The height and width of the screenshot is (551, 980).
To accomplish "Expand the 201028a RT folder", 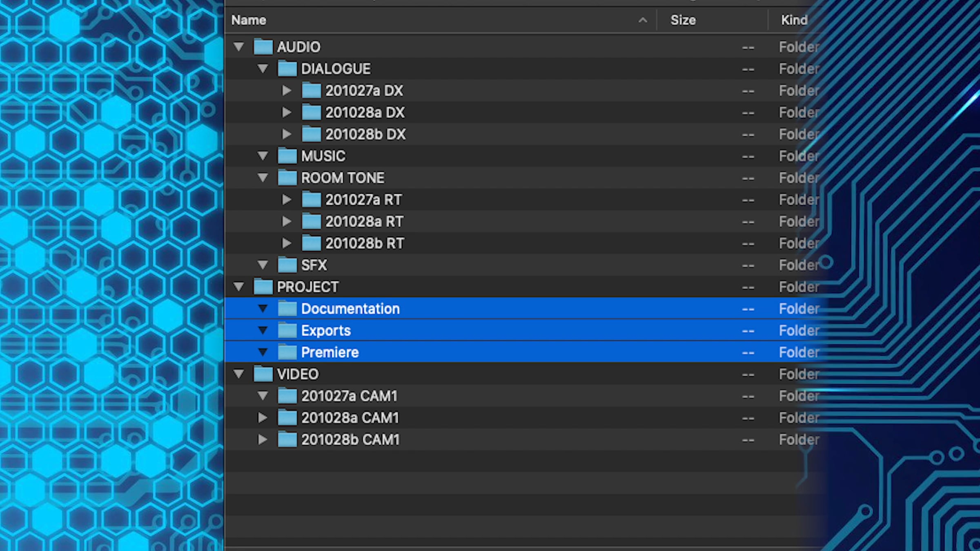I will [x=287, y=221].
